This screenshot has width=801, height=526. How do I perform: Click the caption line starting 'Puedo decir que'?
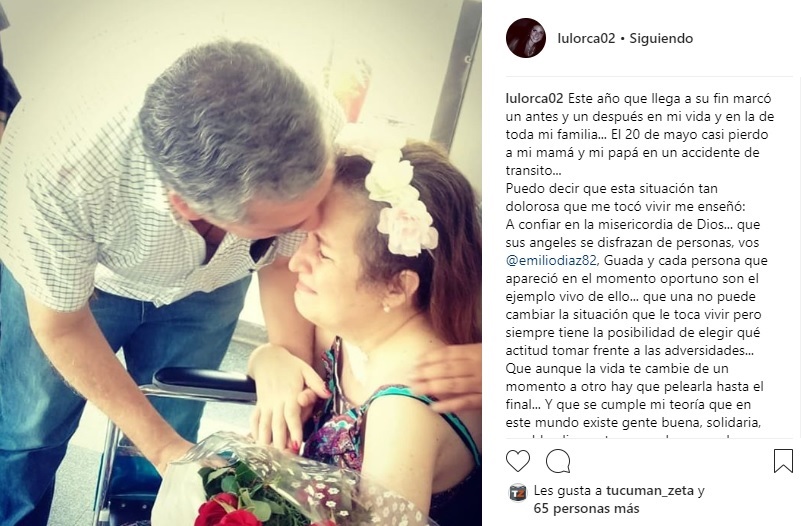pos(611,188)
